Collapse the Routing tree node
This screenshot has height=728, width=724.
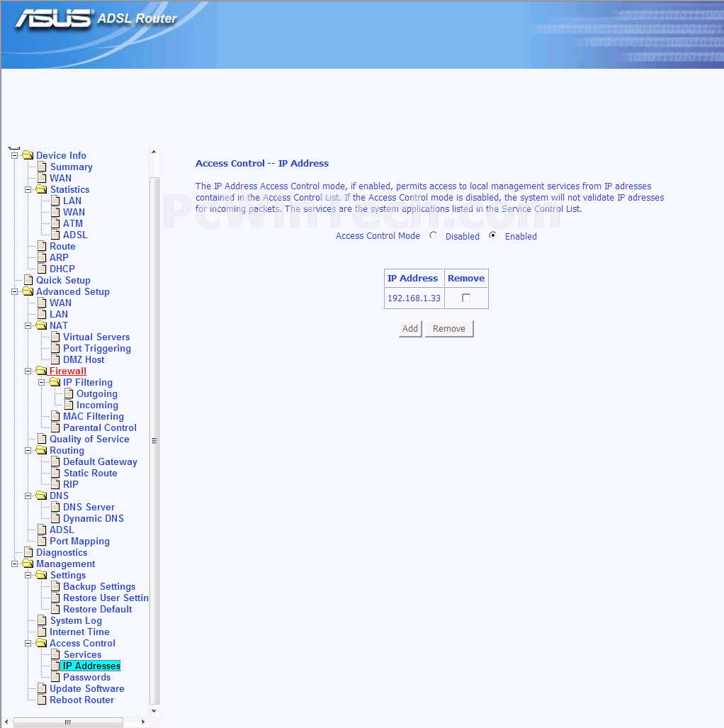pos(28,450)
